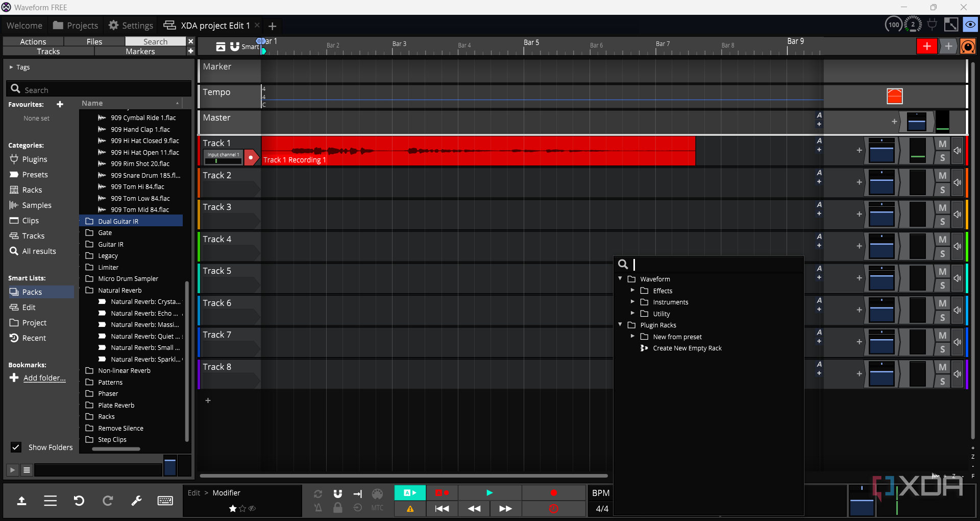Select Create New Empty Rack
Viewport: 980px width, 521px height.
687,348
